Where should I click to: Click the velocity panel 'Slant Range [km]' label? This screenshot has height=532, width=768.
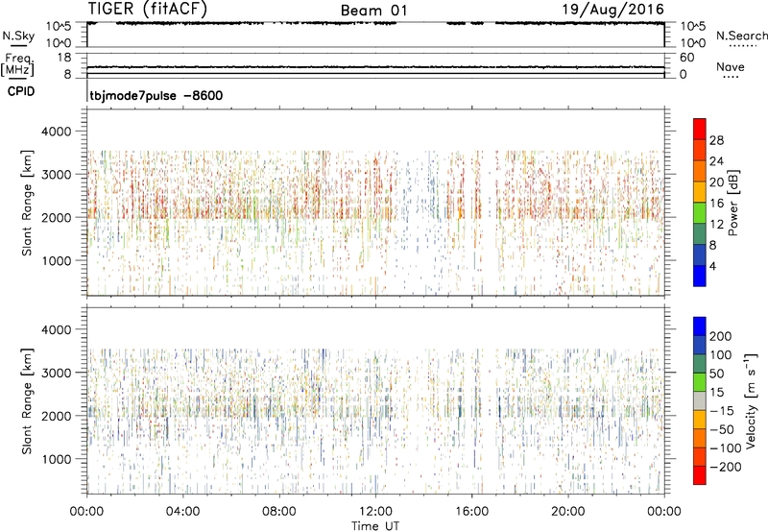(x=27, y=400)
